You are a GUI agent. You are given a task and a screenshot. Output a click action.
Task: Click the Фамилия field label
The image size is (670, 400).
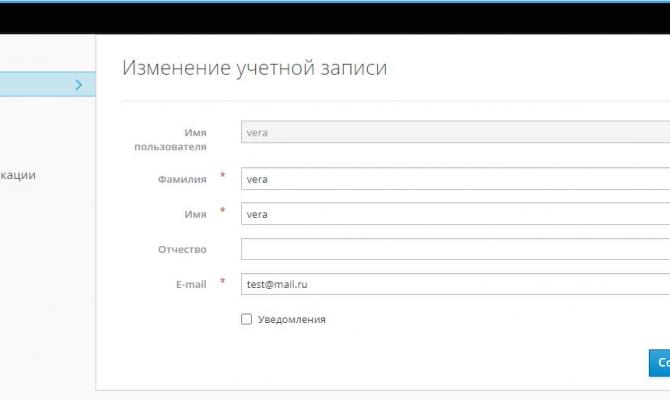tap(185, 179)
